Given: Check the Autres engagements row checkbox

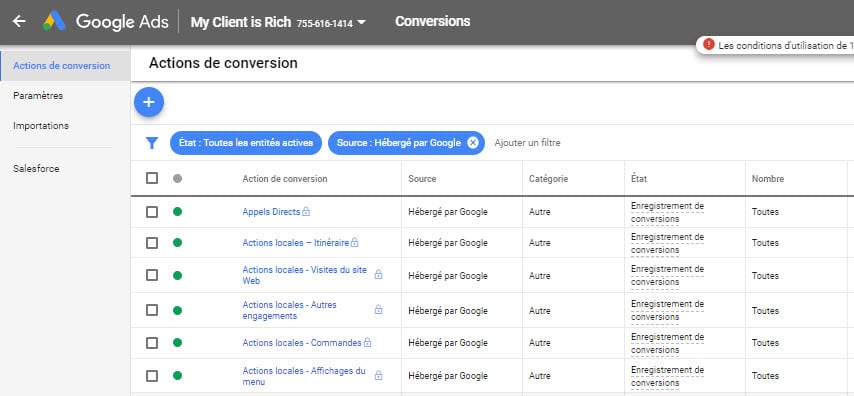Looking at the screenshot, I should point(152,310).
